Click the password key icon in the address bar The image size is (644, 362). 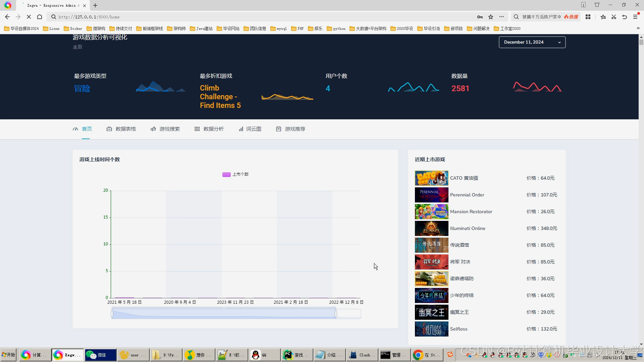[x=480, y=16]
